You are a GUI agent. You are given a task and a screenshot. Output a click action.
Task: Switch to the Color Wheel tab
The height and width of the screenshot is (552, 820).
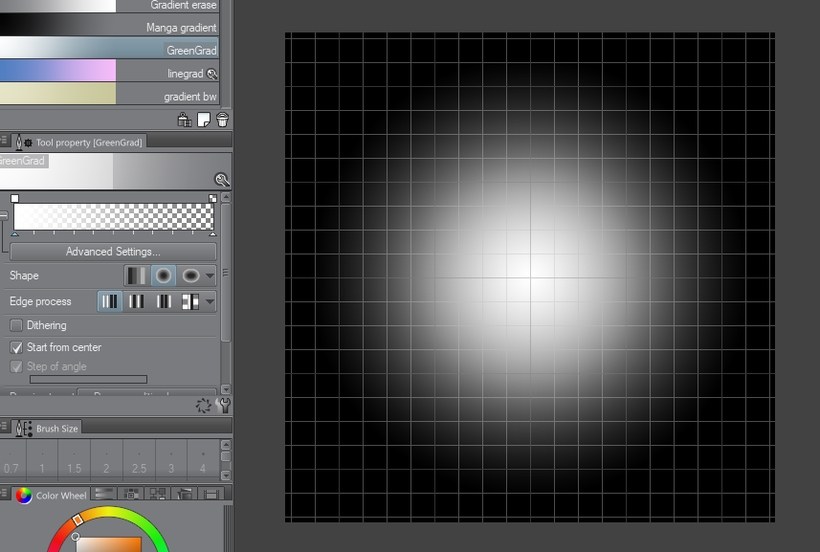pos(51,495)
